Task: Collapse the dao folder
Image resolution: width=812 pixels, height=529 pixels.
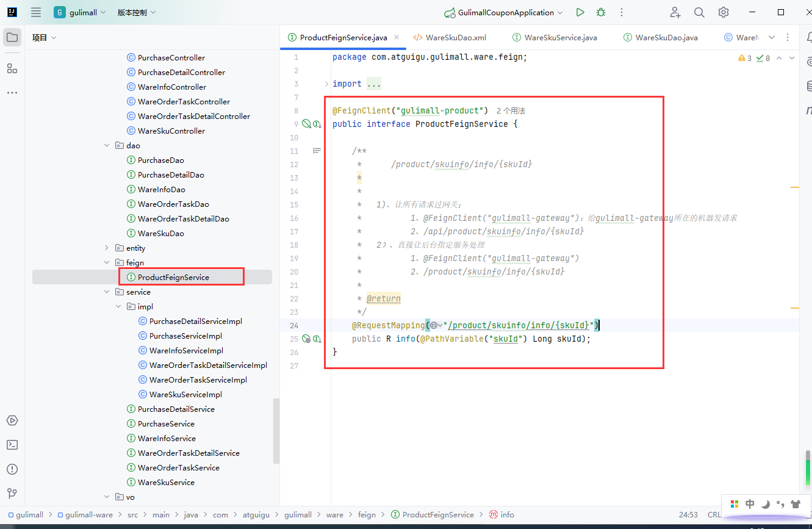Action: point(107,145)
